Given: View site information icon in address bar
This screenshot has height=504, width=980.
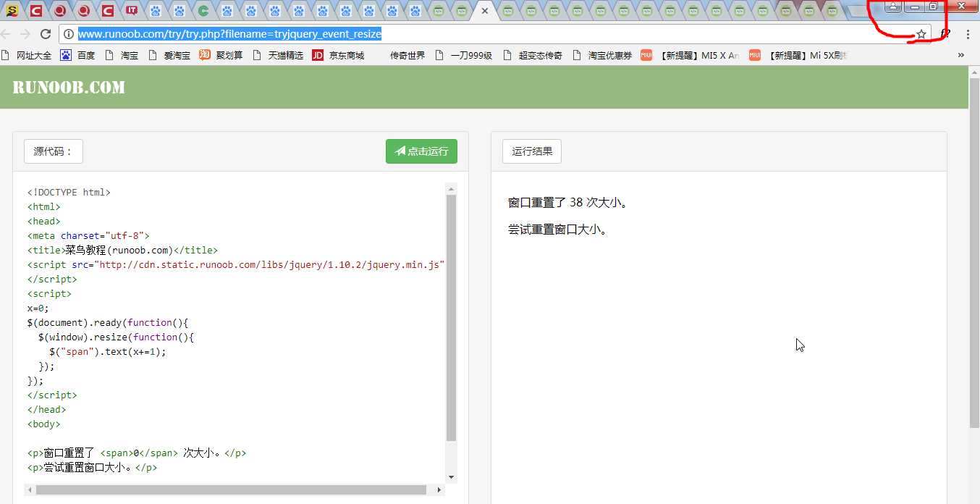Looking at the screenshot, I should pos(68,34).
